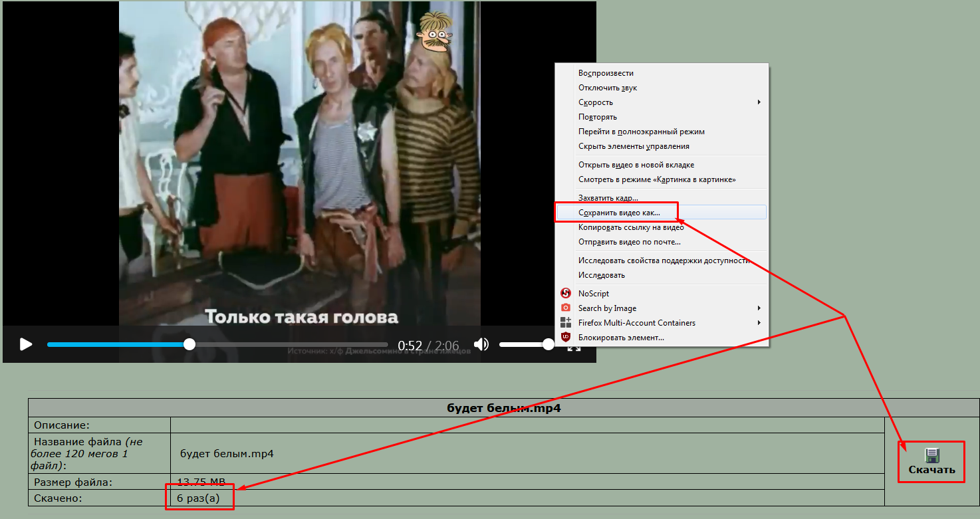Click the Search by Image camera icon

(566, 308)
